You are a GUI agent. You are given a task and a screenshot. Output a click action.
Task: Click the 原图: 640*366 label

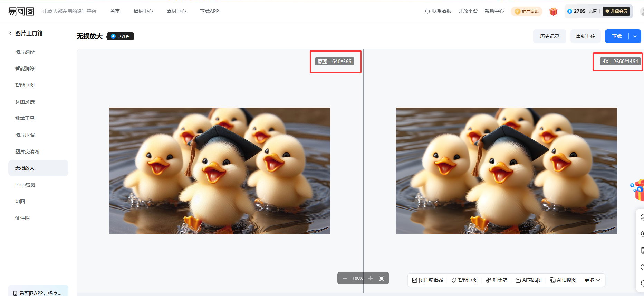click(335, 62)
